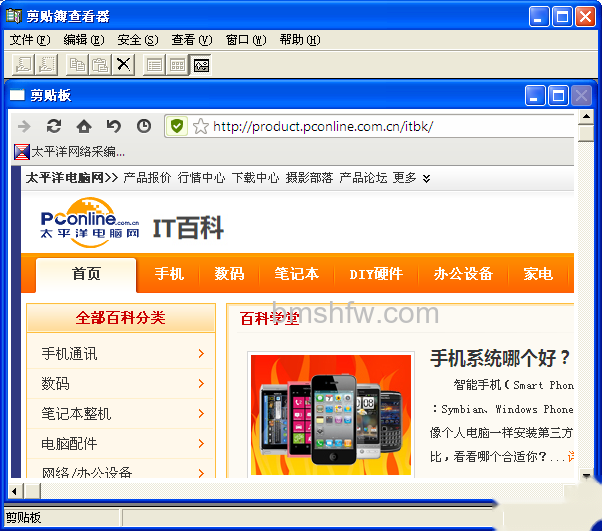Click the 剪贴板 child window icon
602x531 pixels.
point(17,94)
